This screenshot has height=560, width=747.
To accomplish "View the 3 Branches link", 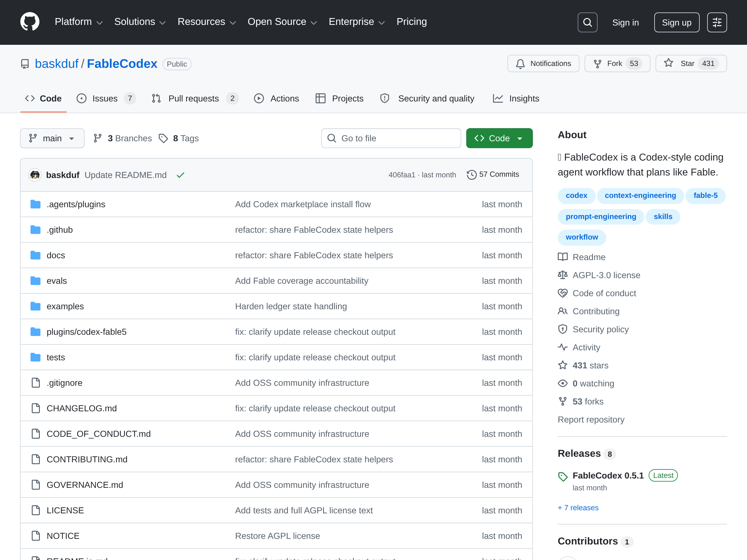I will point(123,138).
